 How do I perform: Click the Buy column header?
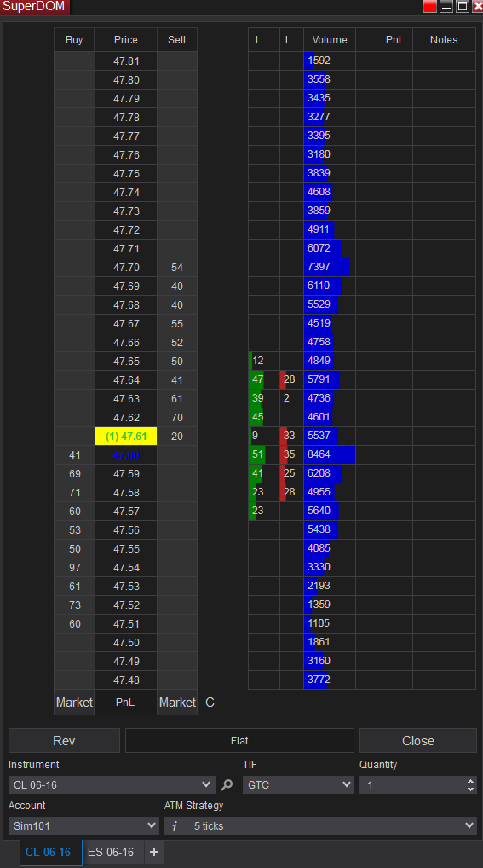click(x=74, y=40)
